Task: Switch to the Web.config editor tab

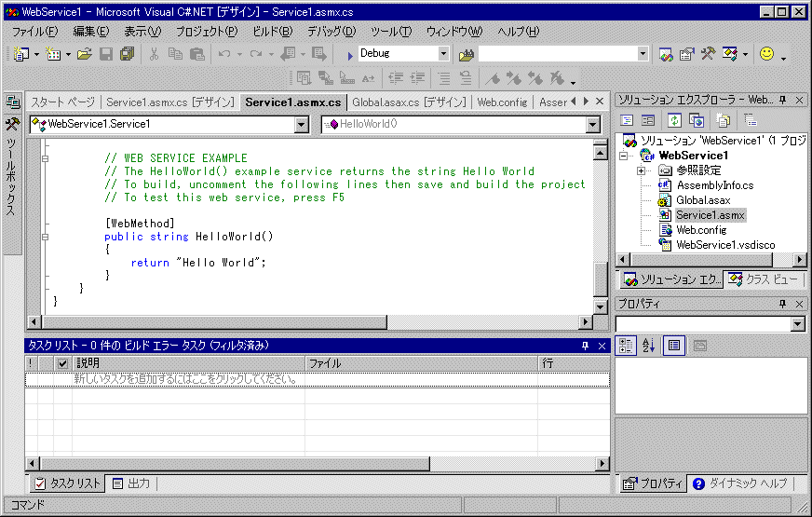Action: pos(502,102)
